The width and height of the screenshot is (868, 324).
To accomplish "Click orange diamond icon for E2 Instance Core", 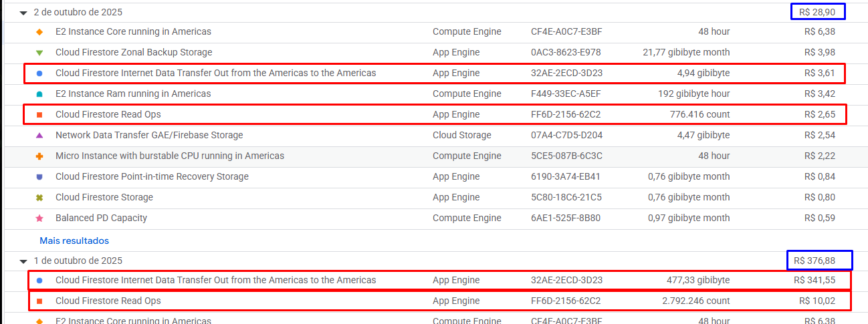I will pyautogui.click(x=39, y=32).
